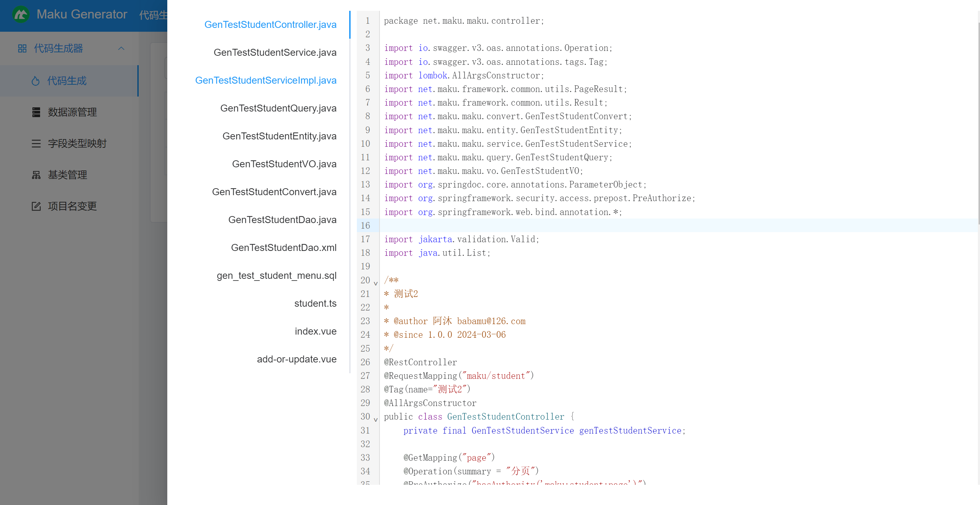The height and width of the screenshot is (505, 980).
Task: Click the hierarchy icon for 基类管理
Action: tap(36, 175)
